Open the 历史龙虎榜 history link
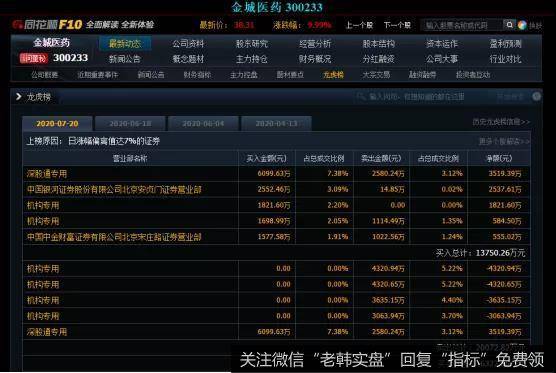Screen dimensions: 556x373 [501, 122]
